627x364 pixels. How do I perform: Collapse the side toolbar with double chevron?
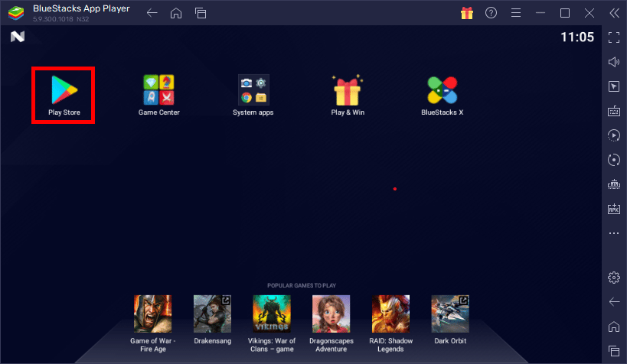click(614, 13)
